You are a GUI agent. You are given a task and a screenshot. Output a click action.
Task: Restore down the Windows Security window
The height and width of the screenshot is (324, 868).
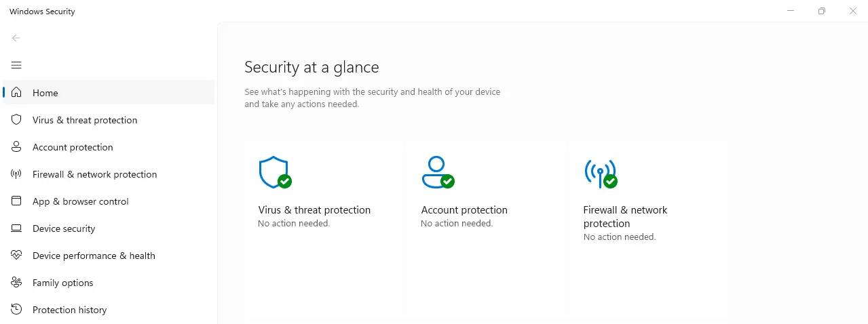click(x=822, y=11)
